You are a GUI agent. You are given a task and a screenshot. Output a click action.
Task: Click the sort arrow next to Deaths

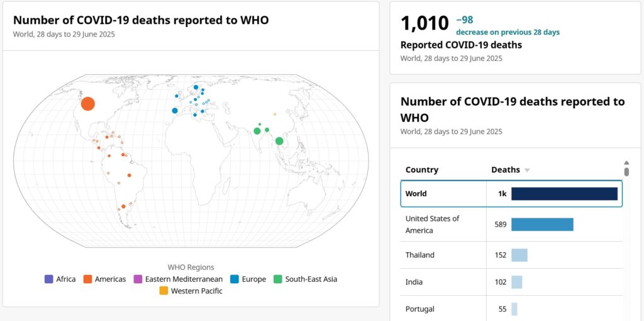pyautogui.click(x=527, y=170)
